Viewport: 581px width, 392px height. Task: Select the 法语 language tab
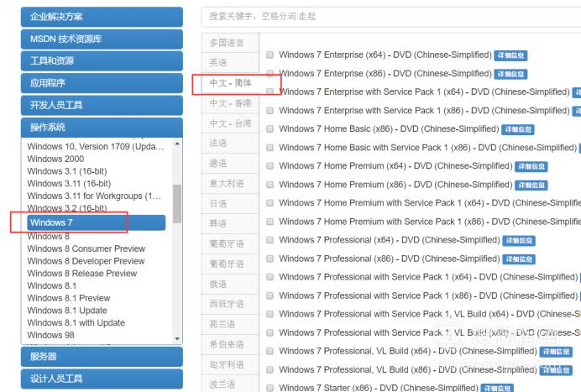(x=230, y=143)
